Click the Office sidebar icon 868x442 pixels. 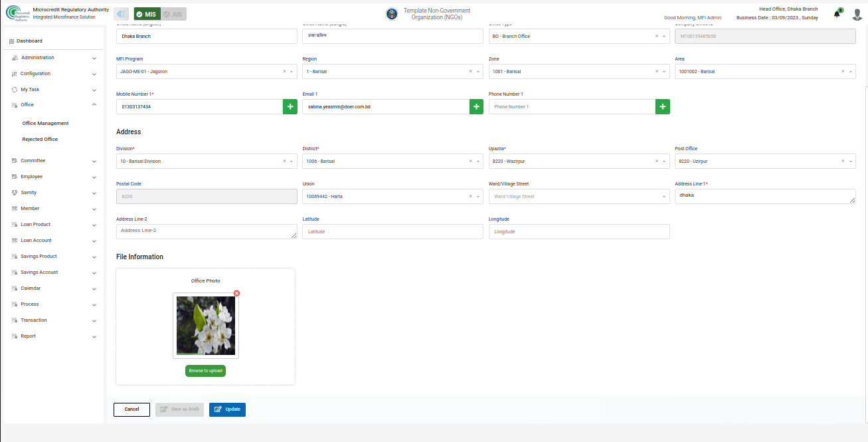tap(15, 105)
